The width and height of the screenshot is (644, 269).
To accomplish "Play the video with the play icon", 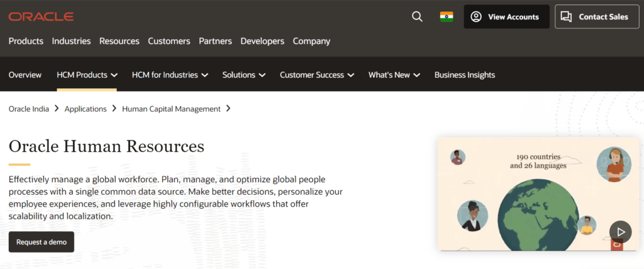I will click(x=620, y=232).
